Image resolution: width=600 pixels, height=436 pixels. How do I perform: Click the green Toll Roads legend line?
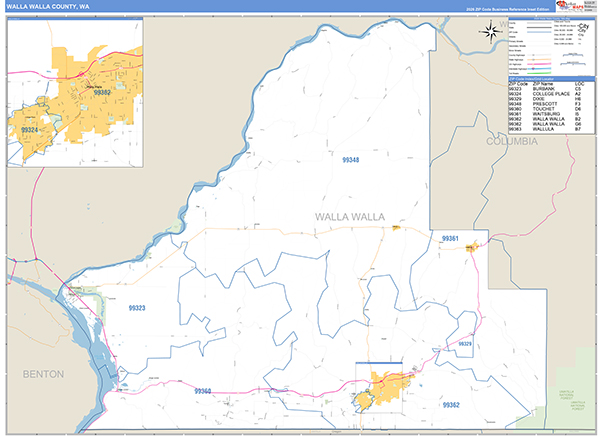(539, 73)
